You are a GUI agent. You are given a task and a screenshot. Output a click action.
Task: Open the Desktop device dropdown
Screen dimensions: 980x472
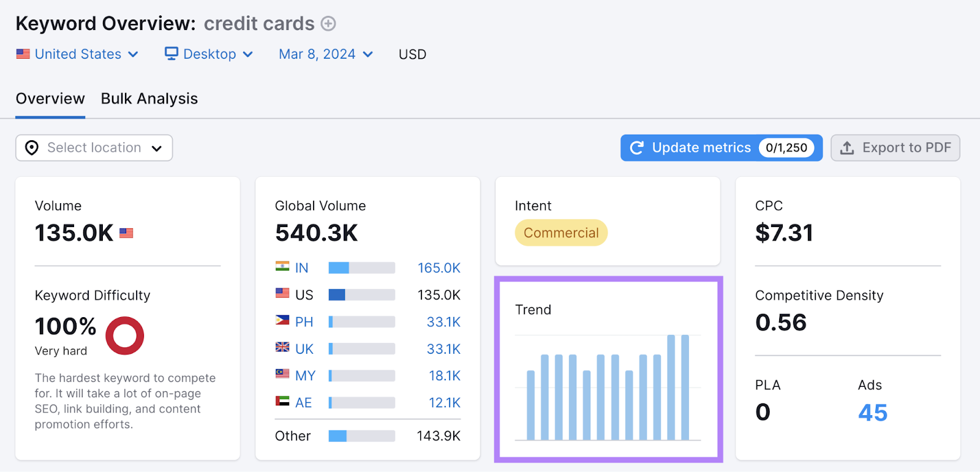[209, 54]
